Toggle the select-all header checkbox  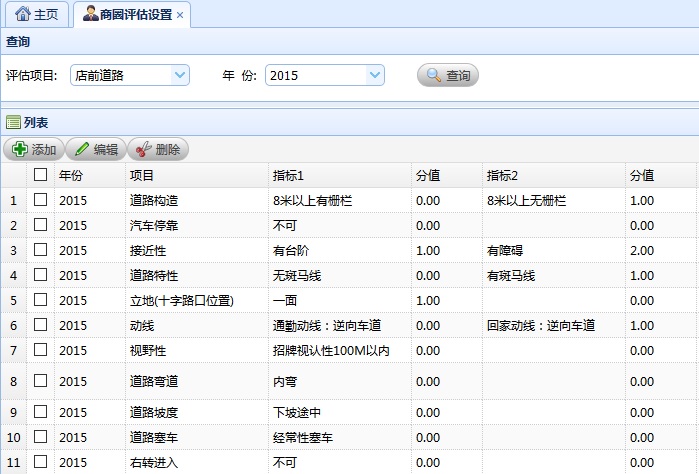[x=41, y=174]
